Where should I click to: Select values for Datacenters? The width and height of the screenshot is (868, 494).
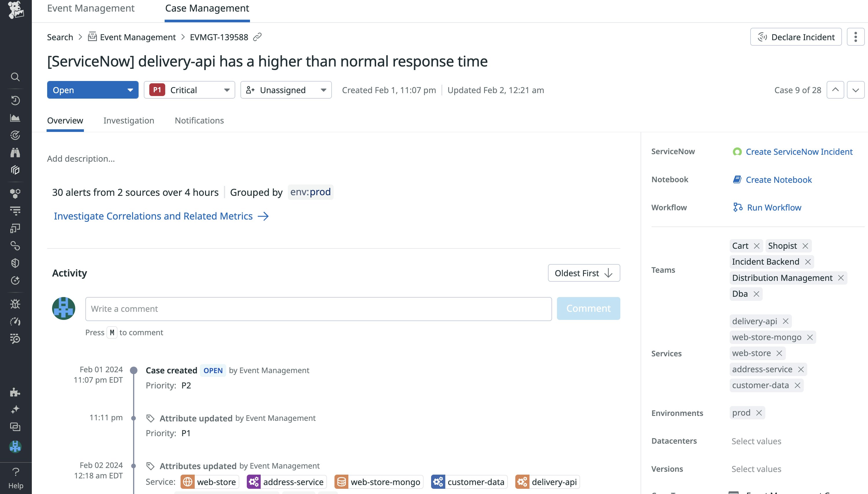(756, 441)
